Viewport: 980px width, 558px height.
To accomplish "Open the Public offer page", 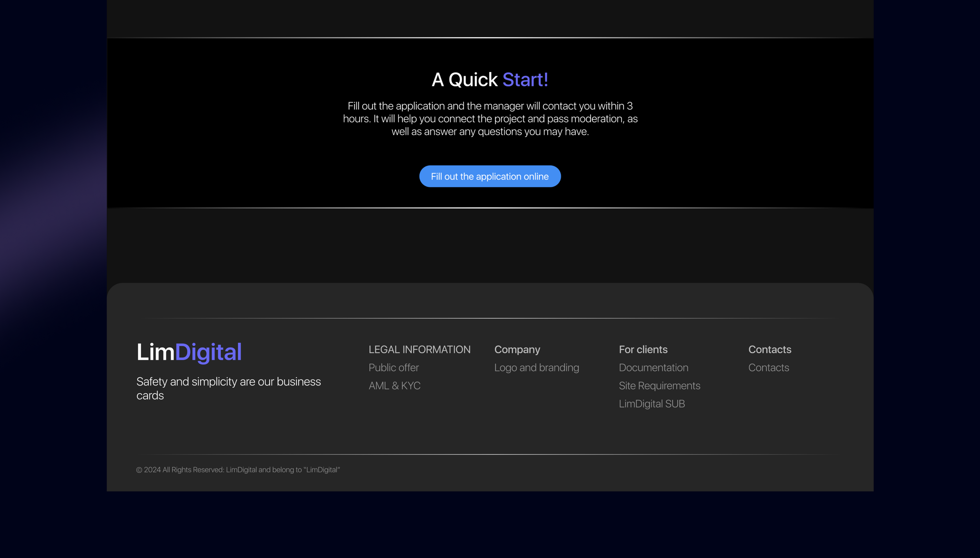I will 393,367.
